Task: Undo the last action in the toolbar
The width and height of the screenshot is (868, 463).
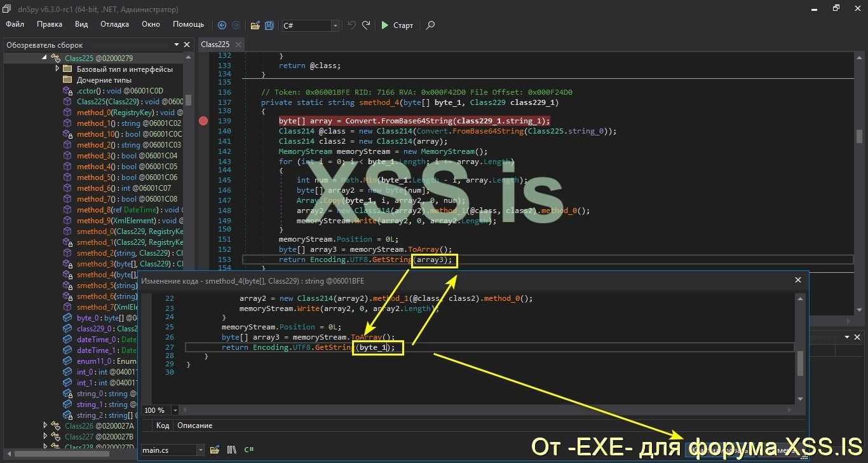Action: (352, 25)
